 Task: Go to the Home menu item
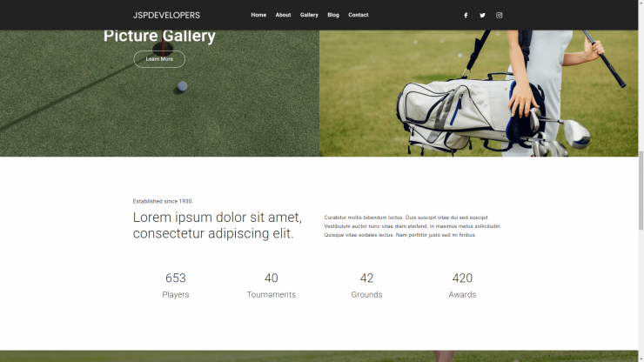pos(258,15)
